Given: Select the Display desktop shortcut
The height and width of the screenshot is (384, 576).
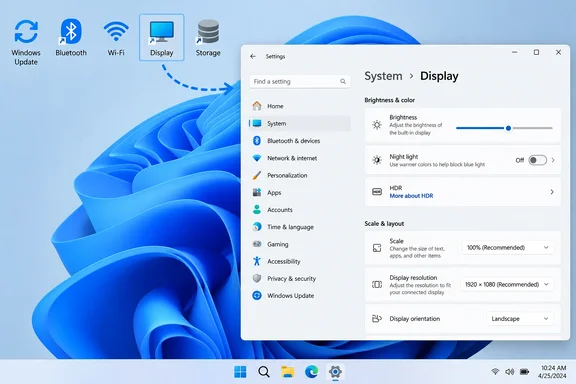Looking at the screenshot, I should [162, 37].
